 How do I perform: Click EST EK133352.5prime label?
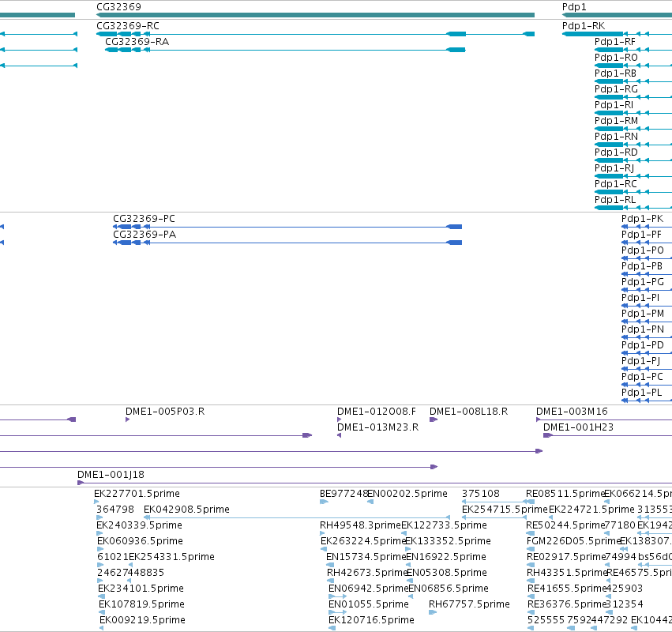448,541
